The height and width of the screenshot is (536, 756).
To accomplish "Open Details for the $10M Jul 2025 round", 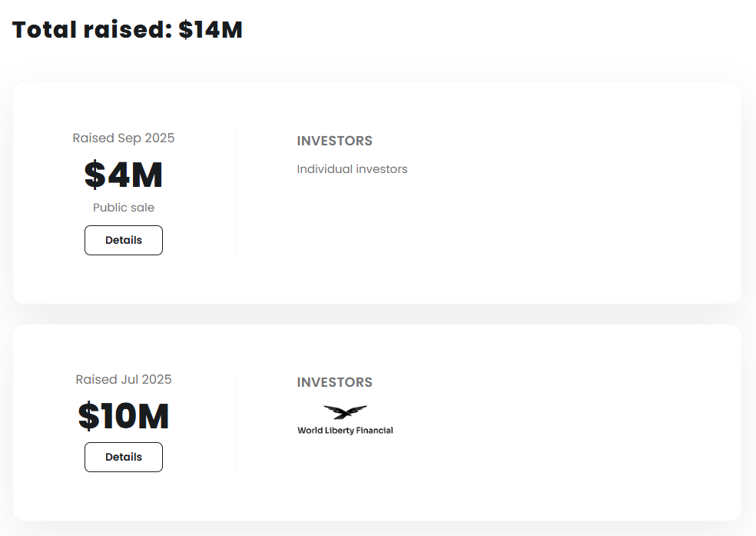I will click(124, 457).
